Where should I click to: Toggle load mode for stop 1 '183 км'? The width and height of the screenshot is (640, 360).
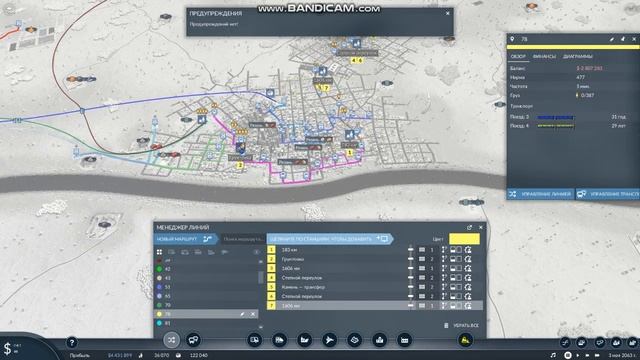456,249
